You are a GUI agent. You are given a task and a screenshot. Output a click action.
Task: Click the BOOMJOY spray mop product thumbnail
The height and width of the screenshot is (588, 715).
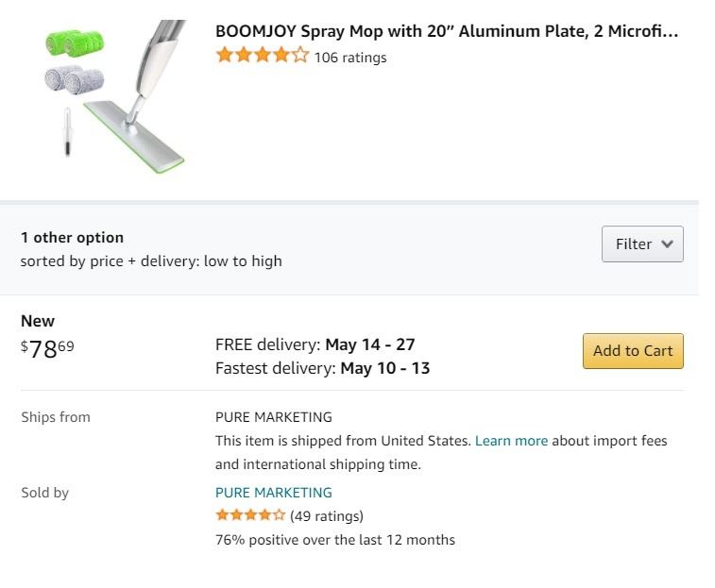114,96
